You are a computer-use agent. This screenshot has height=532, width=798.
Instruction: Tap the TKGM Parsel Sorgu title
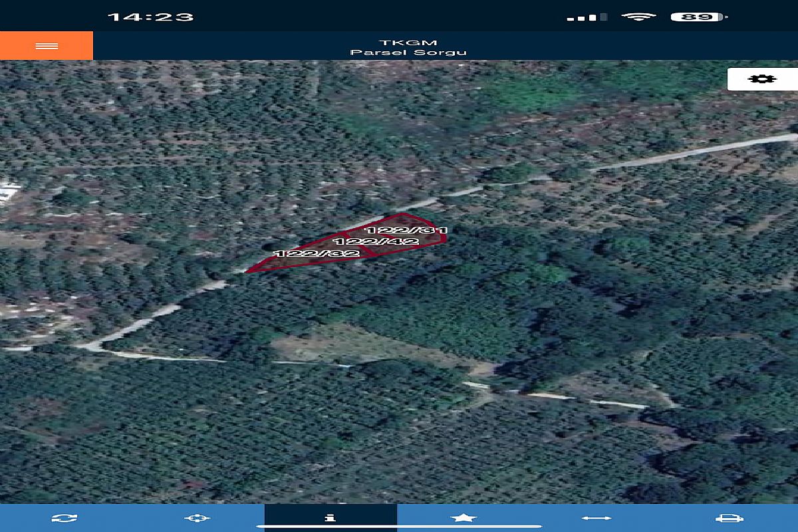click(x=408, y=47)
